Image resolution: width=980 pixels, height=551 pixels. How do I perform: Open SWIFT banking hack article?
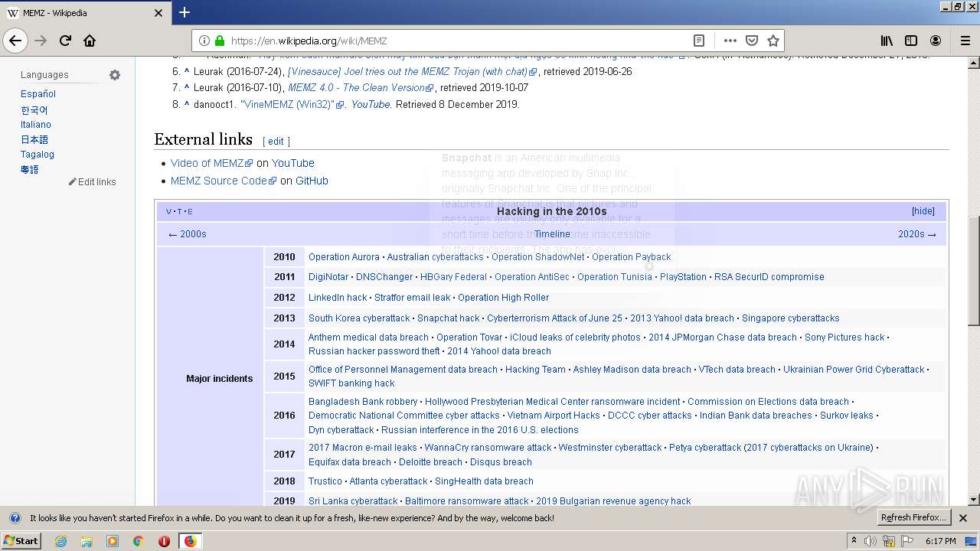(351, 383)
